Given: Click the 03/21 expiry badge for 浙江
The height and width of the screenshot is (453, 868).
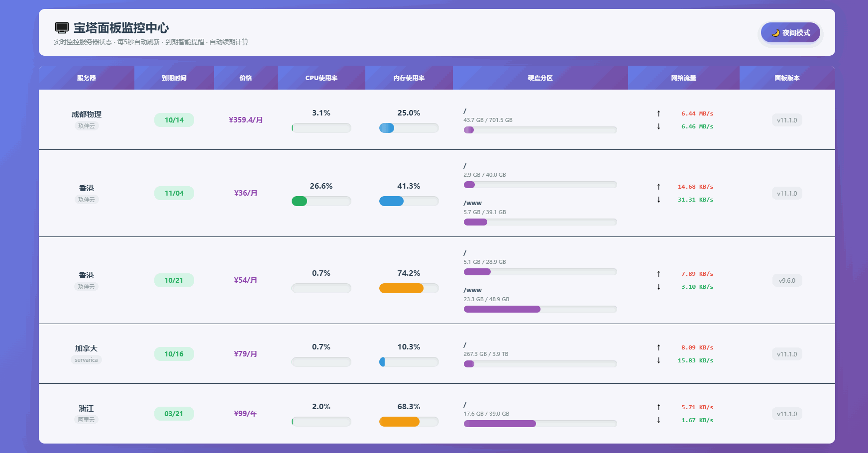Looking at the screenshot, I should click(x=174, y=414).
